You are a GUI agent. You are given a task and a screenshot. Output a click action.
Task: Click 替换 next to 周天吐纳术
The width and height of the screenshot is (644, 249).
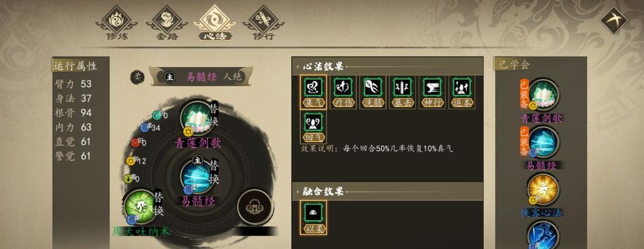tap(158, 204)
